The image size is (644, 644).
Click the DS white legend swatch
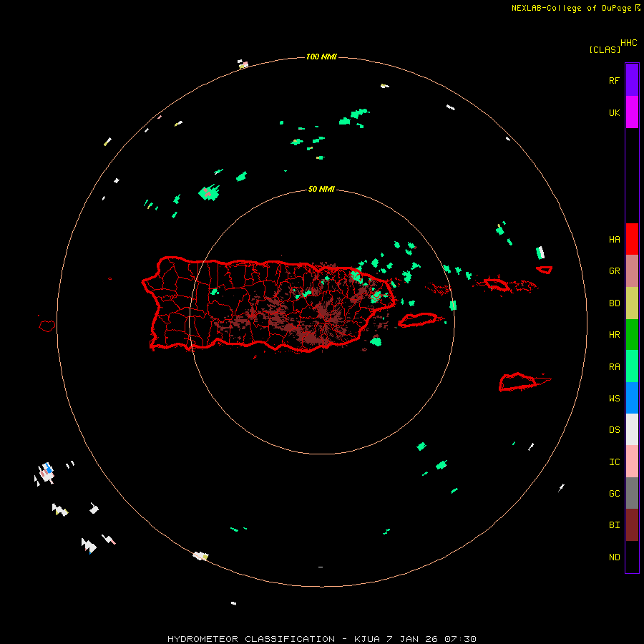click(632, 429)
